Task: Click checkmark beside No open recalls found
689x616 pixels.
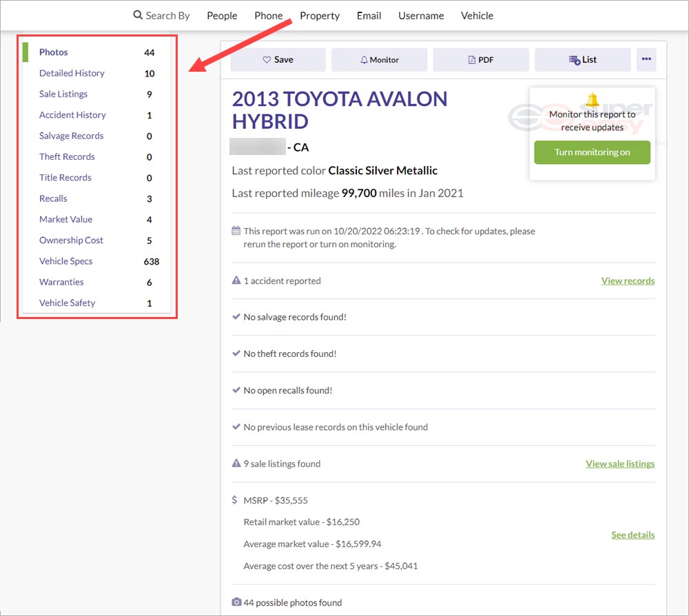Action: (236, 390)
